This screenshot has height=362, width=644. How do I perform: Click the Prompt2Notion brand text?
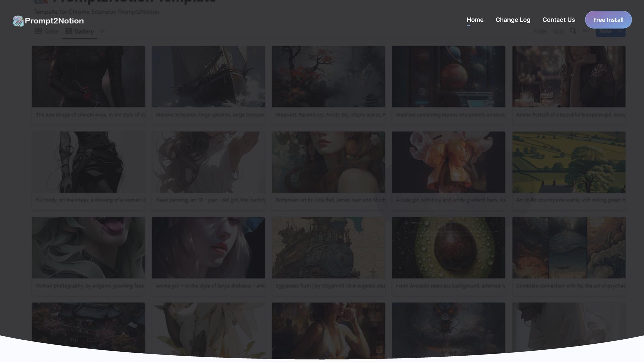tap(54, 21)
